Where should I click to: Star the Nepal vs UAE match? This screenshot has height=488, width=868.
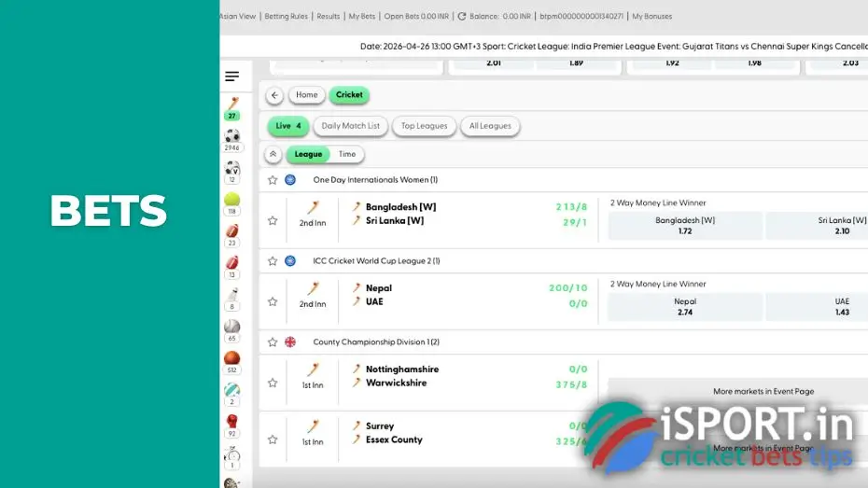pyautogui.click(x=273, y=302)
